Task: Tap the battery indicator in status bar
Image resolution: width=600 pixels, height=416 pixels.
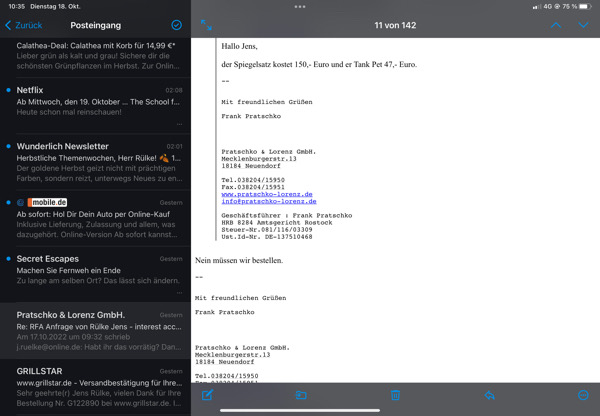Action: [x=585, y=7]
